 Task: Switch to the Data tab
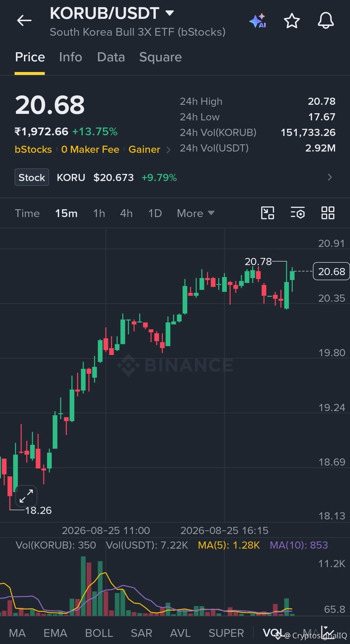111,57
